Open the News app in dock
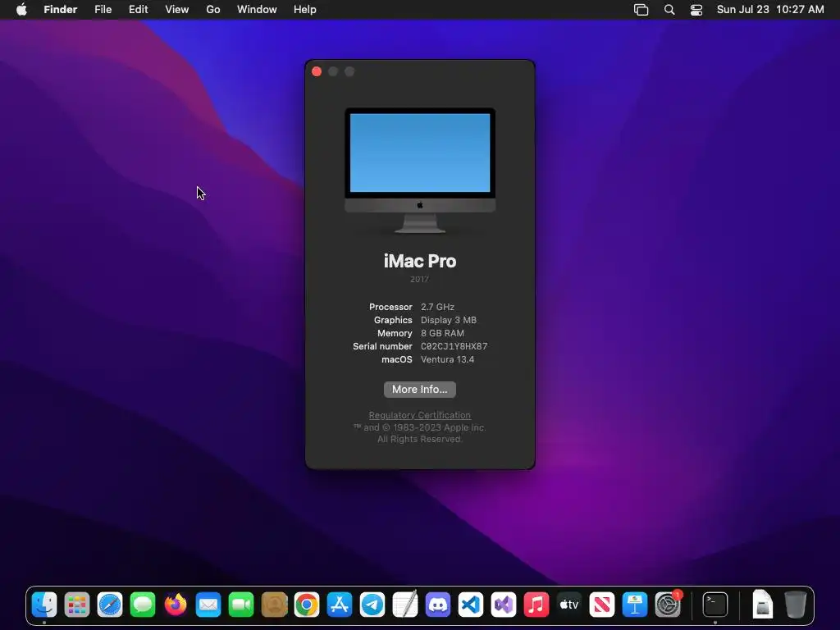Viewport: 840px width, 630px height. click(602, 605)
